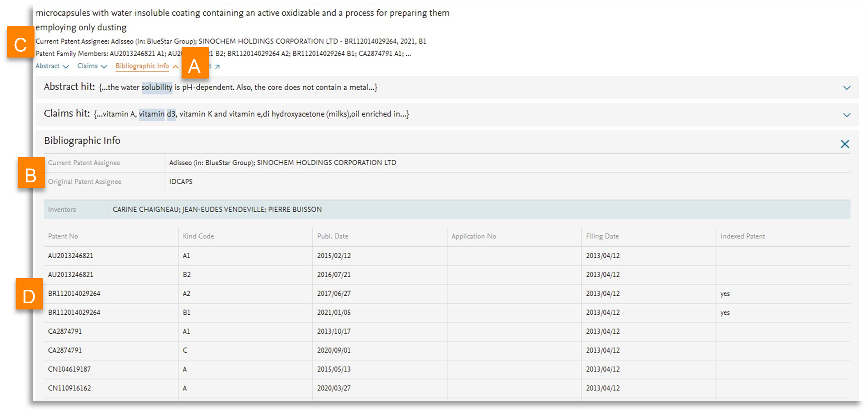Viewport: 868px width, 413px height.
Task: Click the Filing Date column header
Action: click(602, 236)
